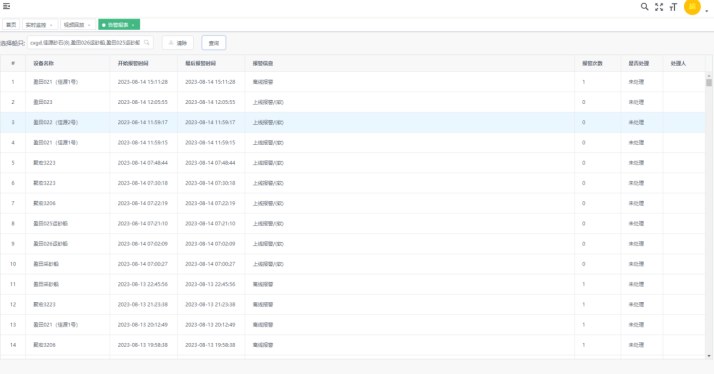Click the 清除 button

pyautogui.click(x=178, y=43)
